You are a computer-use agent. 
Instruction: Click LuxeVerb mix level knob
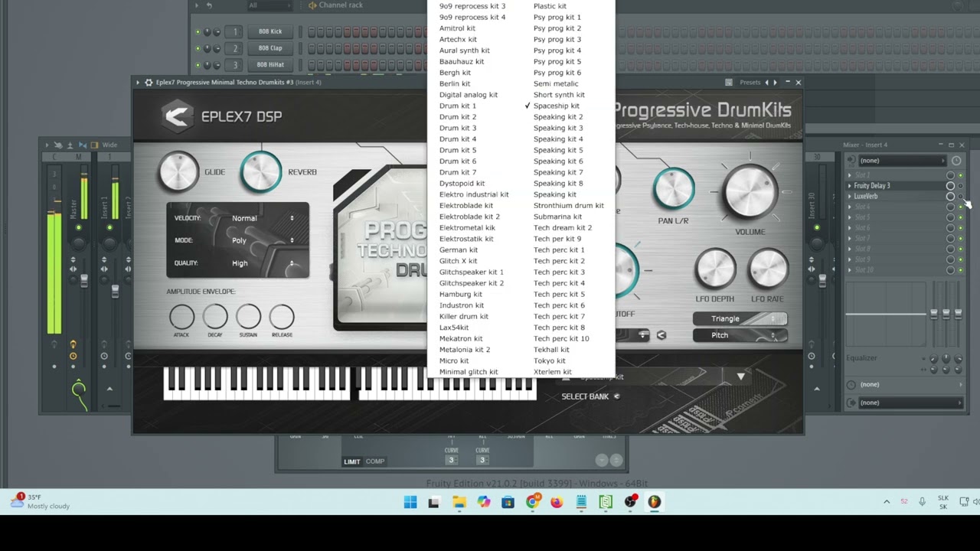coord(950,197)
